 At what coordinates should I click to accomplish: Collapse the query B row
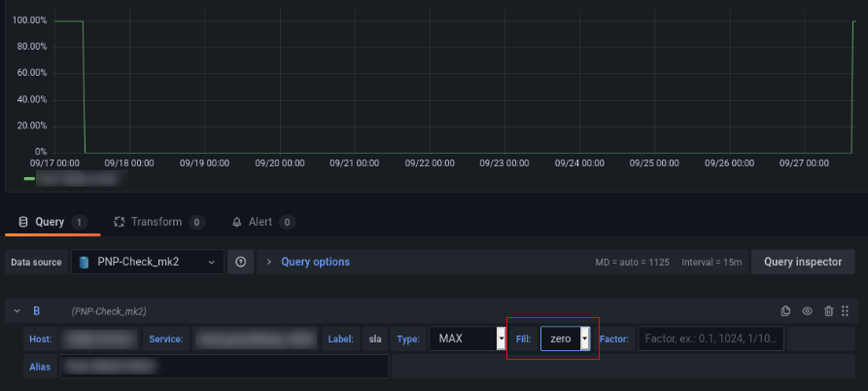(17, 311)
